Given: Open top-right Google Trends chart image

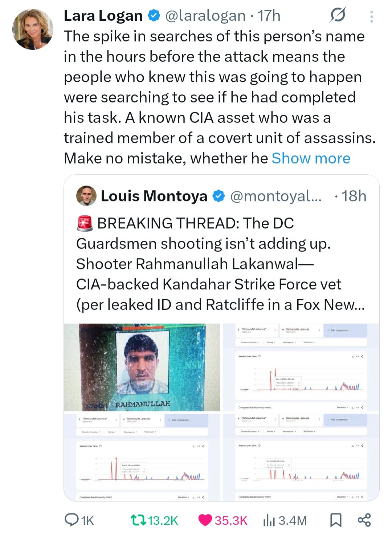Looking at the screenshot, I should click(301, 367).
